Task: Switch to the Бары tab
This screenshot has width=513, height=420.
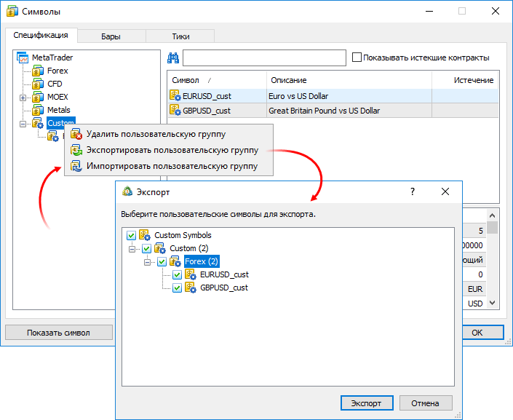Action: click(111, 36)
